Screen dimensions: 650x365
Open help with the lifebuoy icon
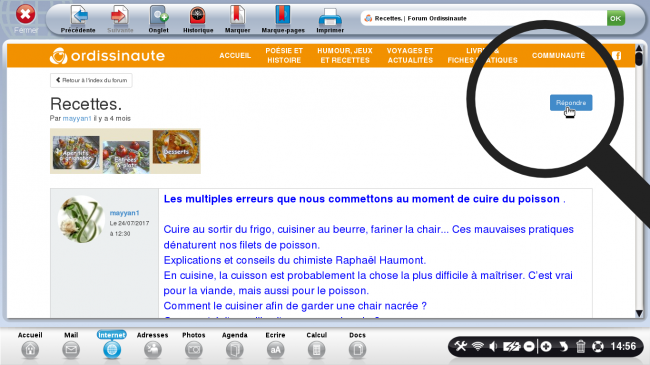[598, 346]
